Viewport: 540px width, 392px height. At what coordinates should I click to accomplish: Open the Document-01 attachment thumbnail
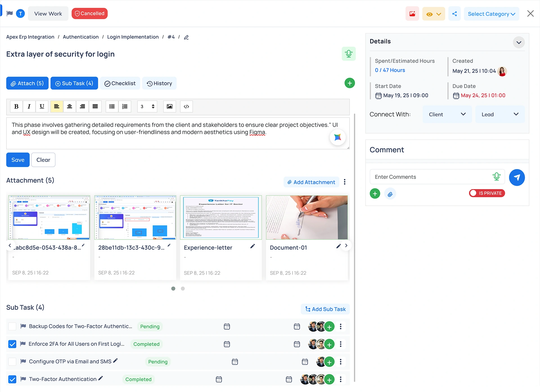[x=307, y=217]
